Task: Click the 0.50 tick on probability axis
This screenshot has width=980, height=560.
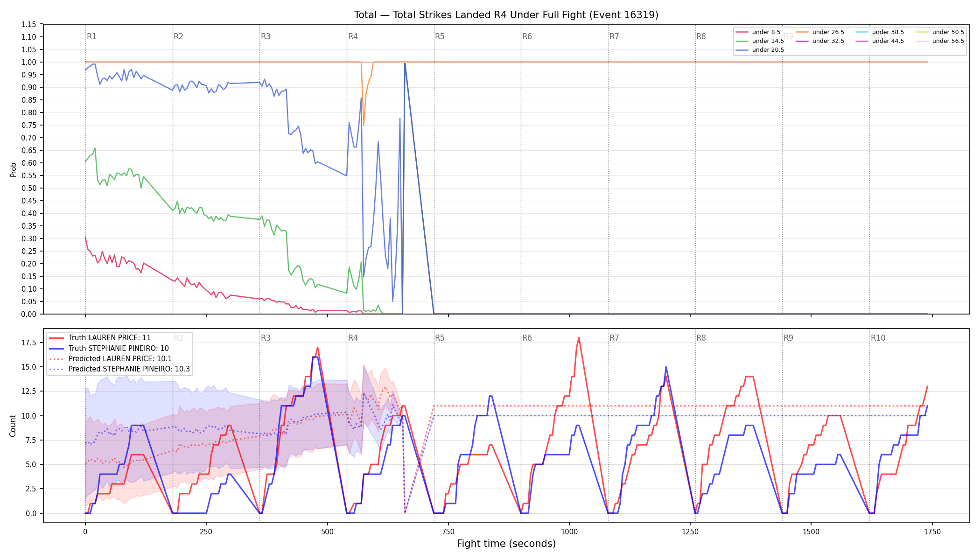Action: [x=29, y=188]
